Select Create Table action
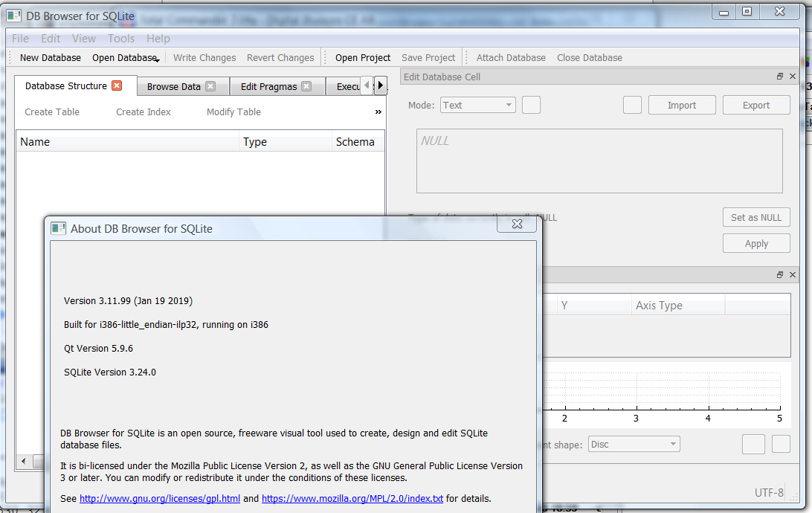Viewport: 812px width, 513px height. [51, 112]
